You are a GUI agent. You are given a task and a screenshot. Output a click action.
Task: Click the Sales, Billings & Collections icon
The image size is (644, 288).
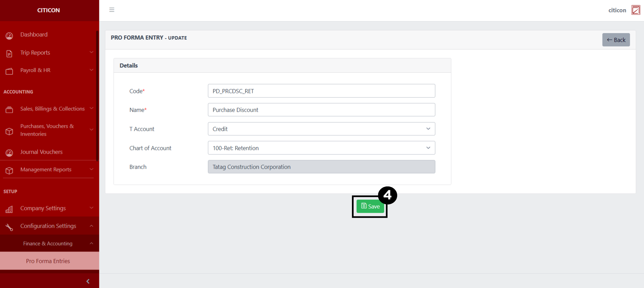click(x=9, y=109)
